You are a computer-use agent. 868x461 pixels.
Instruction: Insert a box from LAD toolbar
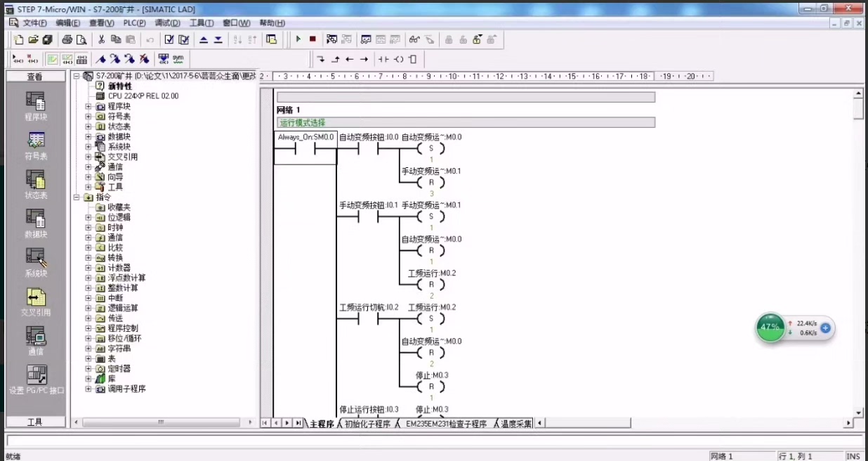tap(413, 59)
